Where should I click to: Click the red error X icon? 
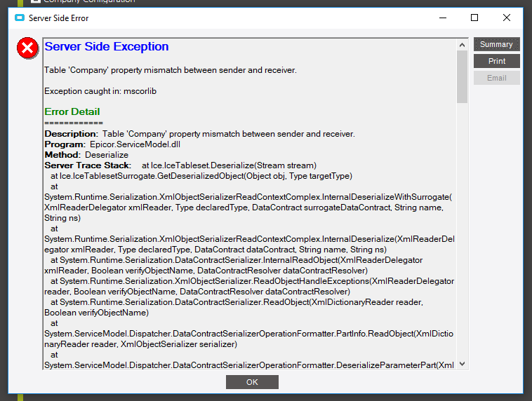click(27, 48)
